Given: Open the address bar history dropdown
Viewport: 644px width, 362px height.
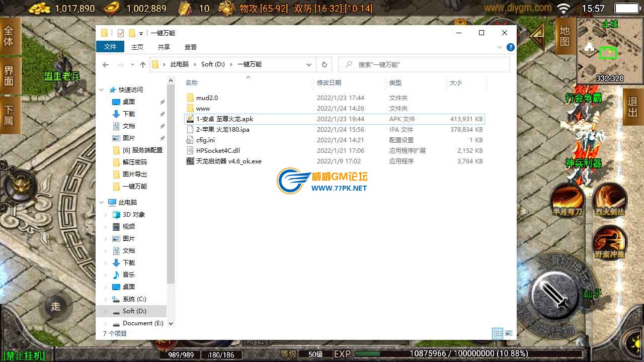Looking at the screenshot, I should coord(308,64).
